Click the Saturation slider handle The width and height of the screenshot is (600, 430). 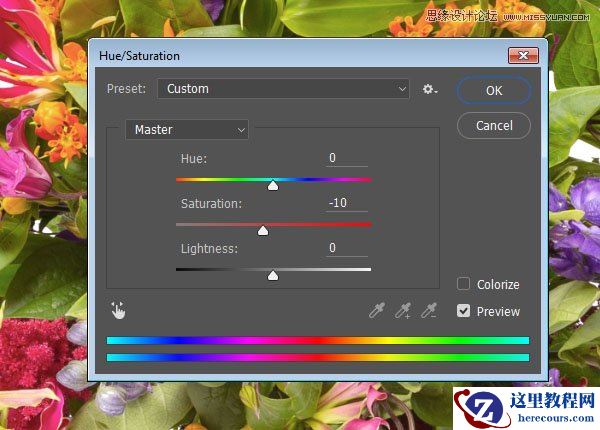tap(263, 231)
